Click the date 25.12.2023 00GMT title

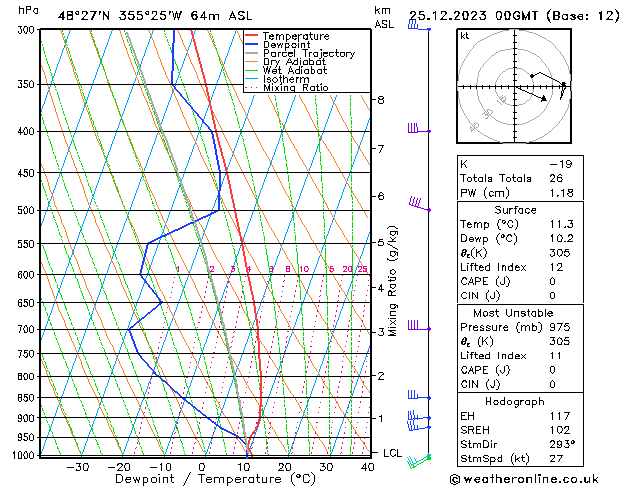514,16
